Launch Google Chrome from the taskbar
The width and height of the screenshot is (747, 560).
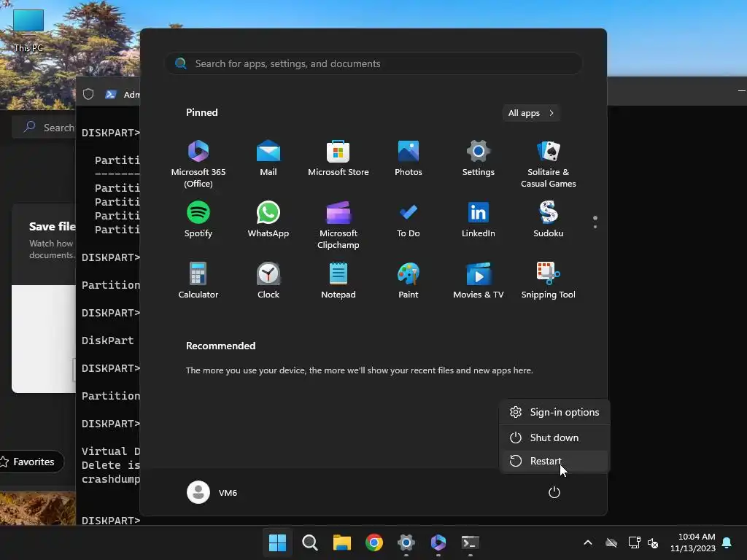(374, 542)
